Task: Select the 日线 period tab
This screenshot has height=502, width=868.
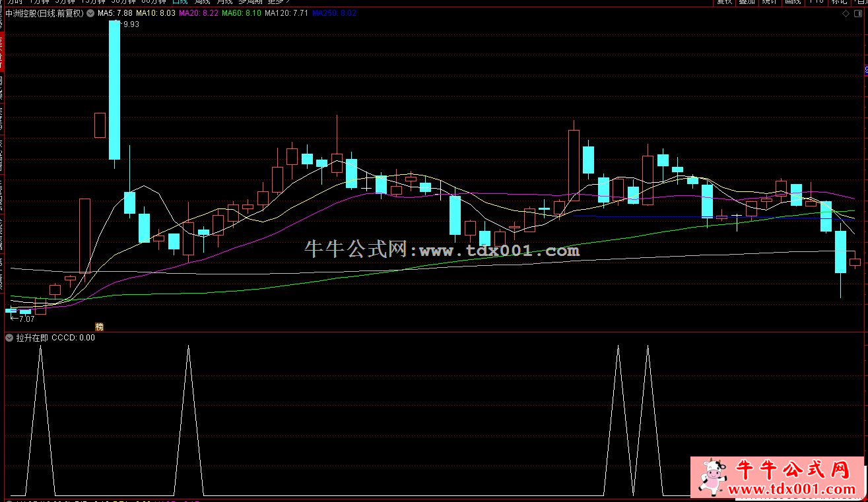Action: pos(179,3)
